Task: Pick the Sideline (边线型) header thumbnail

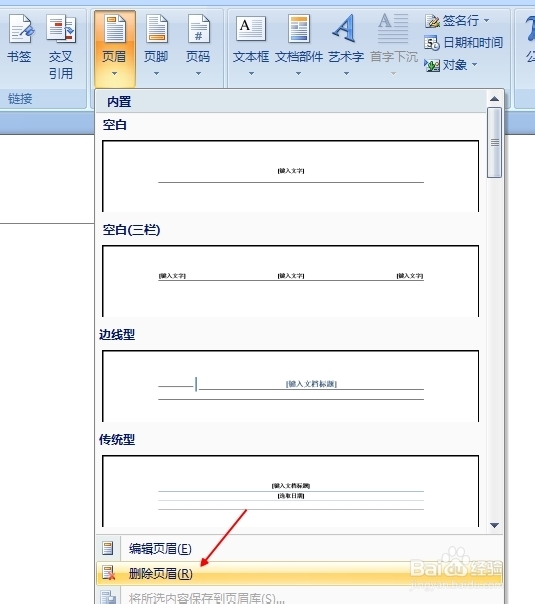Action: click(x=291, y=386)
